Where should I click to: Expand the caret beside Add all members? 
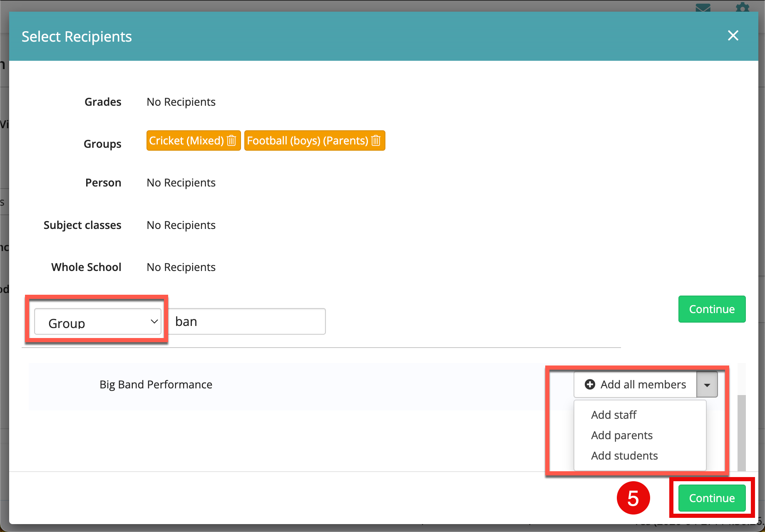pos(707,385)
